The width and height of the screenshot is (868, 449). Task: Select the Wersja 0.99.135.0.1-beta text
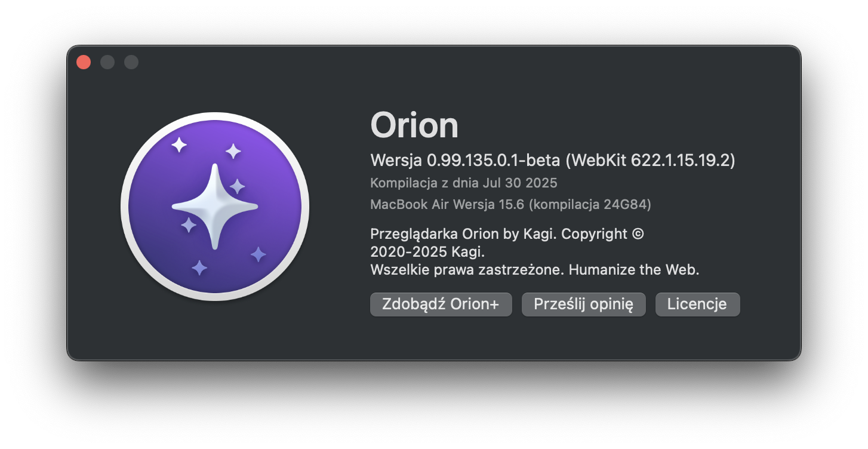point(465,161)
